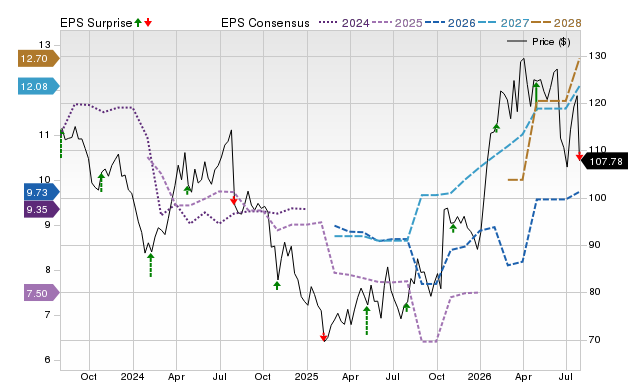640x382 pixels.
Task: Select the 2025 legend entry
Action: (x=398, y=23)
